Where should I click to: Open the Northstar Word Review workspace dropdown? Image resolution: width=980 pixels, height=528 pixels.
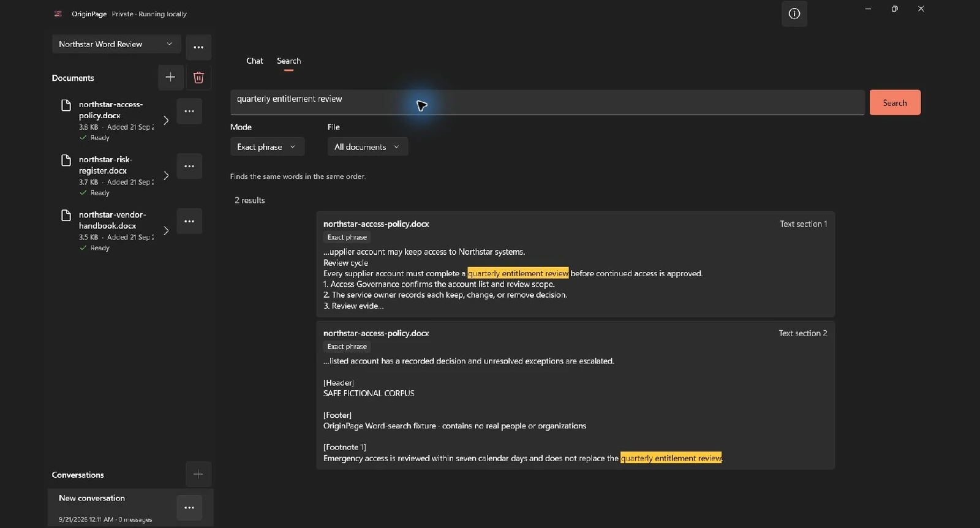[x=116, y=44]
